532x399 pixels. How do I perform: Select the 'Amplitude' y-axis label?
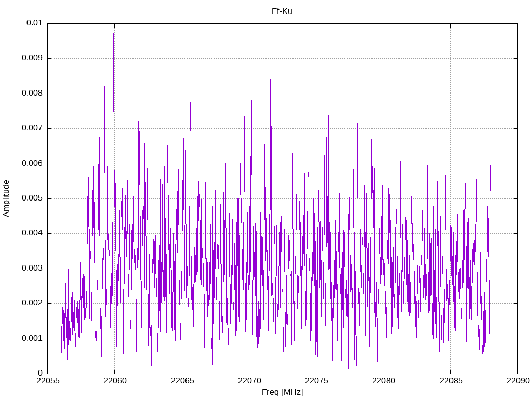[6, 198]
